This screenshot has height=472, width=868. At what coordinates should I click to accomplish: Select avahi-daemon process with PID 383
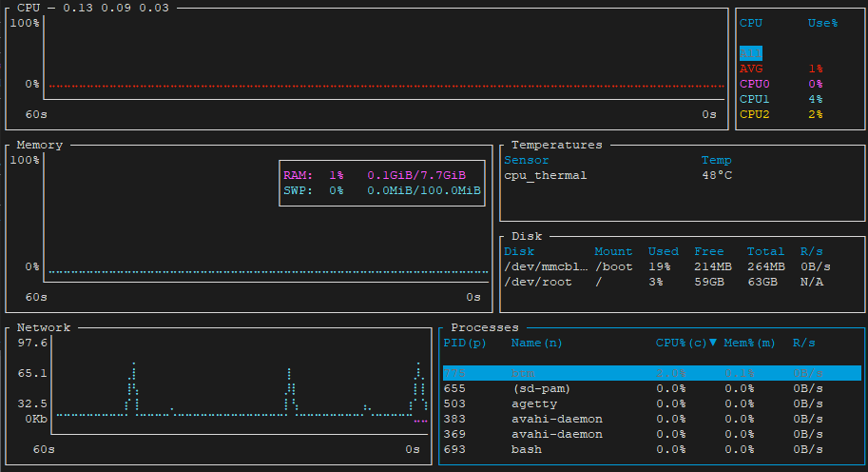651,419
